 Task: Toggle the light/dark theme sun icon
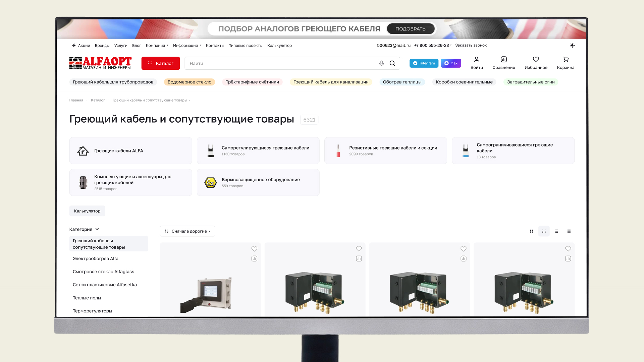pos(572,45)
